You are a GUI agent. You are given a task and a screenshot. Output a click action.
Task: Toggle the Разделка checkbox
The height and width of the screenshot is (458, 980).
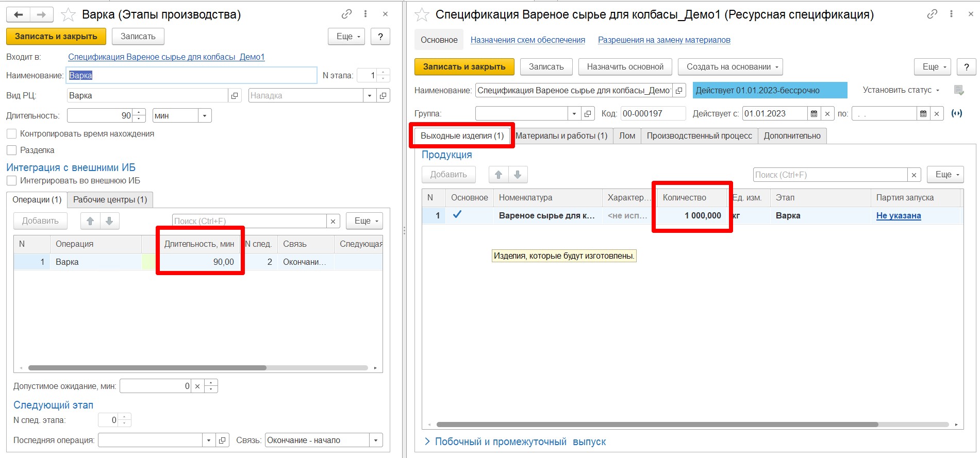11,150
